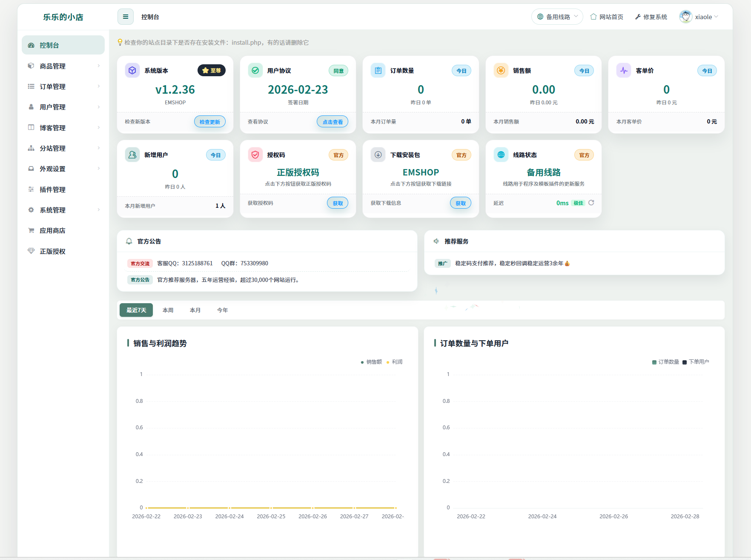
Task: Select the 控制台 sidebar icon
Action: (32, 45)
